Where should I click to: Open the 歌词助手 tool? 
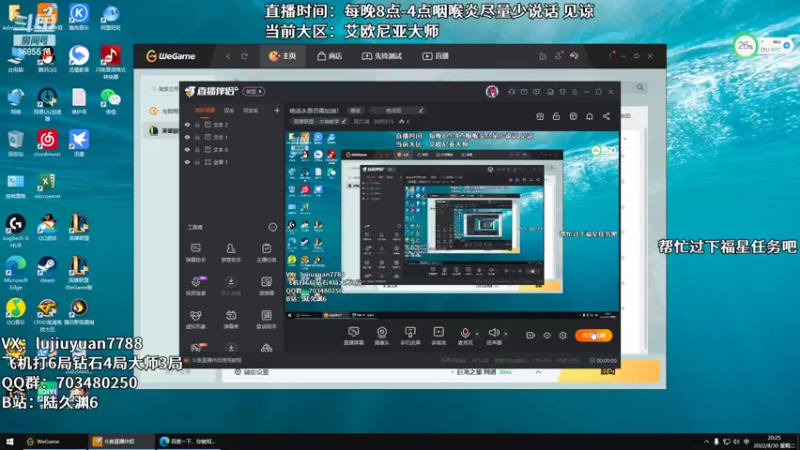pos(266,319)
